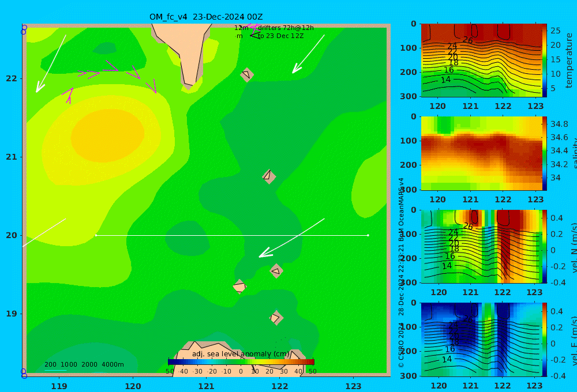Open the vel. N (m/s) section panel
Screen dimensions: 577x392
481,246
